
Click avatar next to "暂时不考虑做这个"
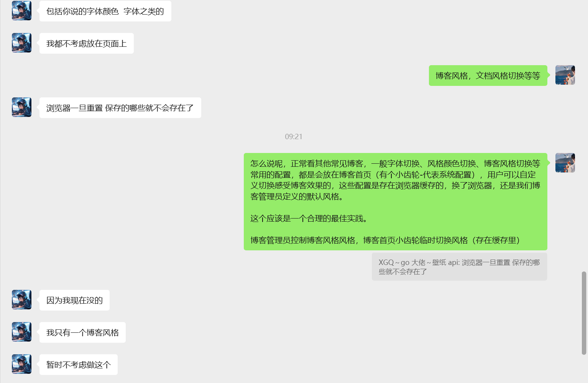(21, 364)
